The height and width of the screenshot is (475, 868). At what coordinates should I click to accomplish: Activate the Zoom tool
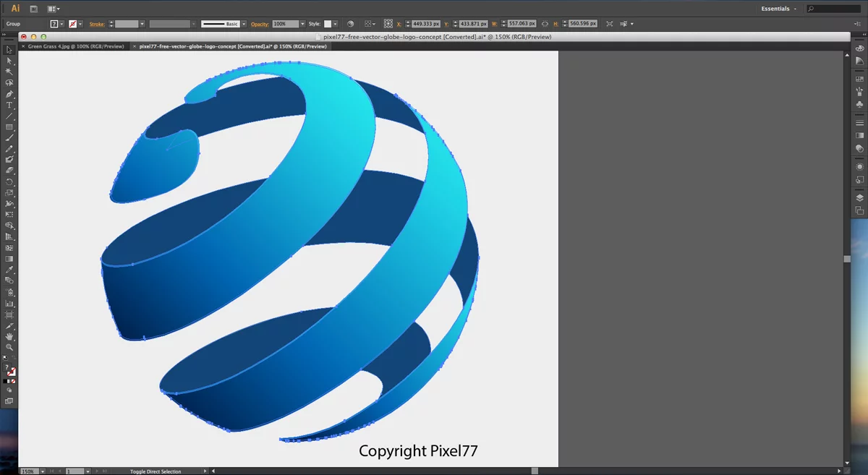pyautogui.click(x=9, y=347)
